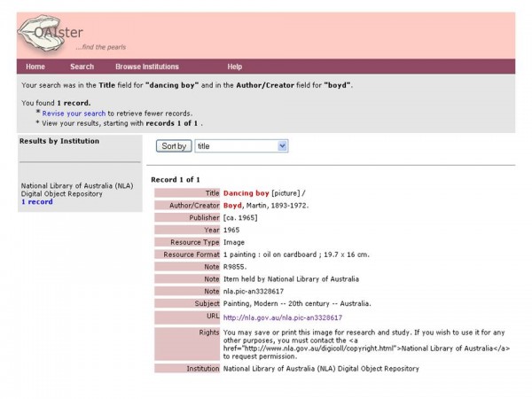
Task: Open the Search menu item
Action: 82,66
